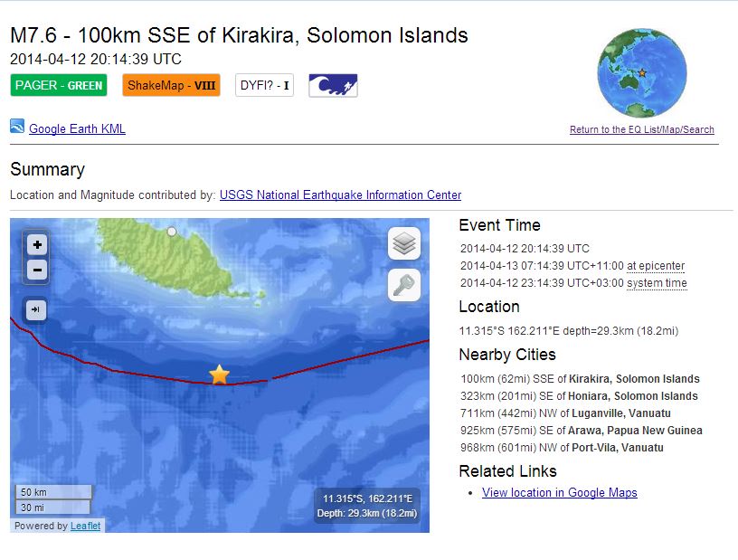The image size is (738, 560).
Task: Open the PAGER GREEN badge
Action: pos(59,86)
